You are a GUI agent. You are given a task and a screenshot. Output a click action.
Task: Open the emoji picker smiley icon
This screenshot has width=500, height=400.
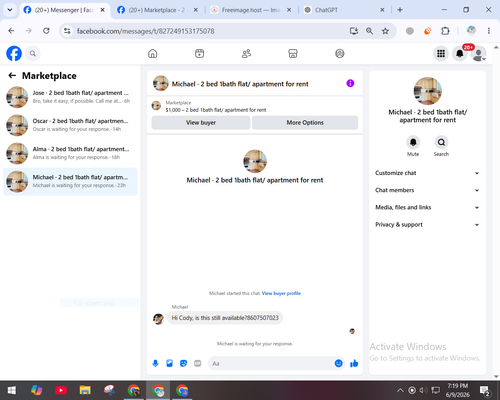pos(338,363)
